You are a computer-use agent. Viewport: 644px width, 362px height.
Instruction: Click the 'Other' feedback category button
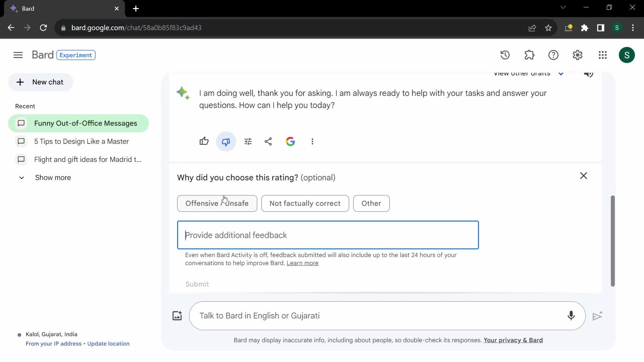click(371, 203)
